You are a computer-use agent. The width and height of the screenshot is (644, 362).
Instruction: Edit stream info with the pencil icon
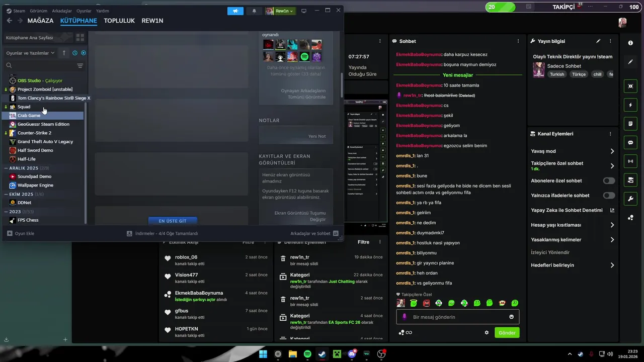pyautogui.click(x=598, y=41)
